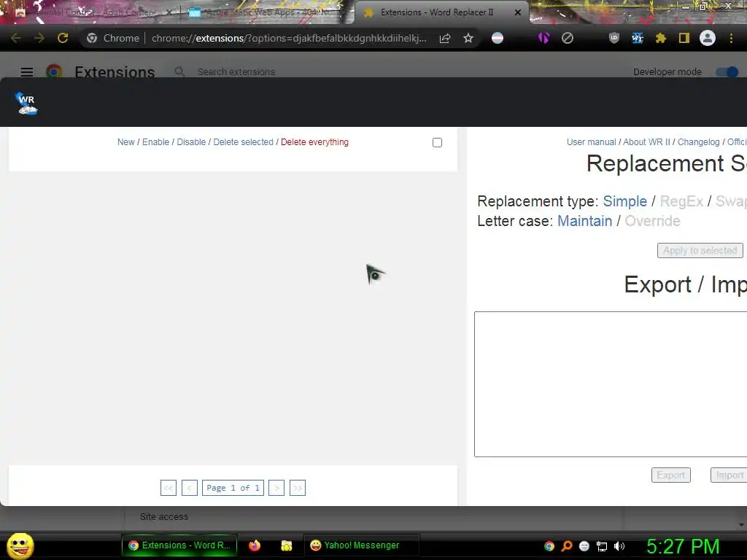
Task: Switch to the Azure Static Web Apps tab
Action: click(267, 12)
